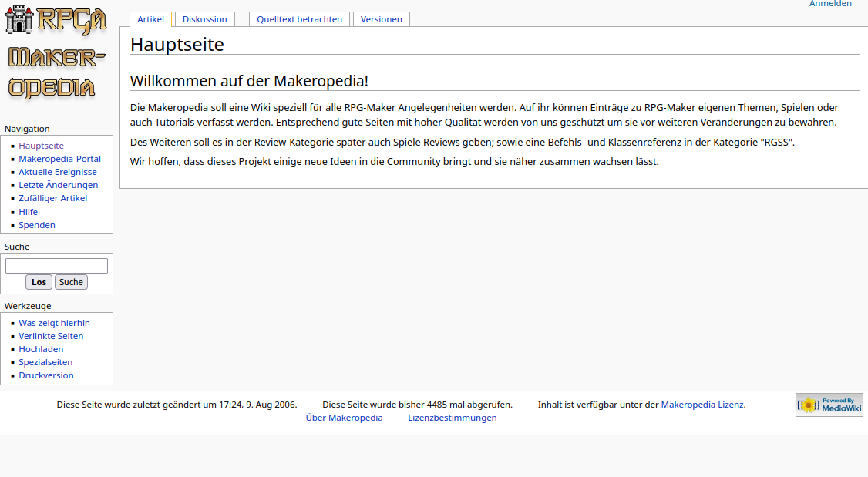Screen dimensions: 868x477
Task: Click the RPG Makeropedia logo
Action: 56,54
